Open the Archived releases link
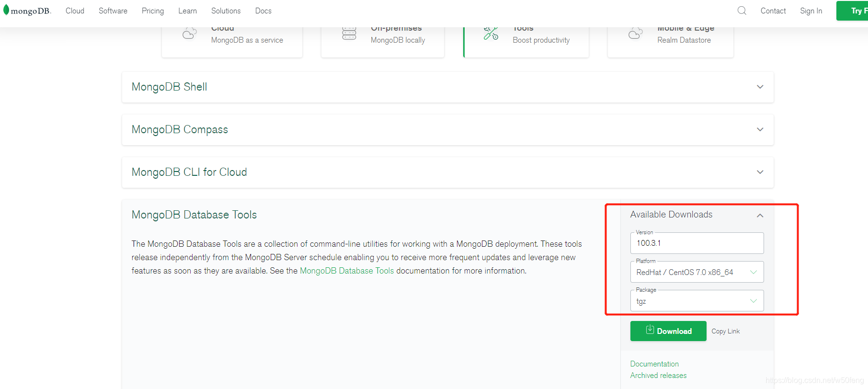Viewport: 868px width, 389px height. click(658, 376)
